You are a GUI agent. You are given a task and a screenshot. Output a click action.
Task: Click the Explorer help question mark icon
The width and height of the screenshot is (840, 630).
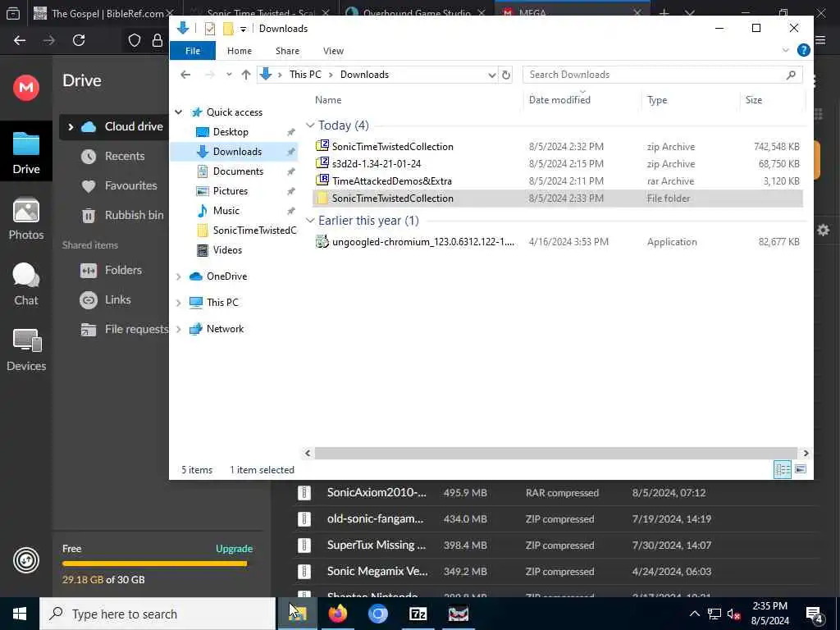(x=803, y=50)
